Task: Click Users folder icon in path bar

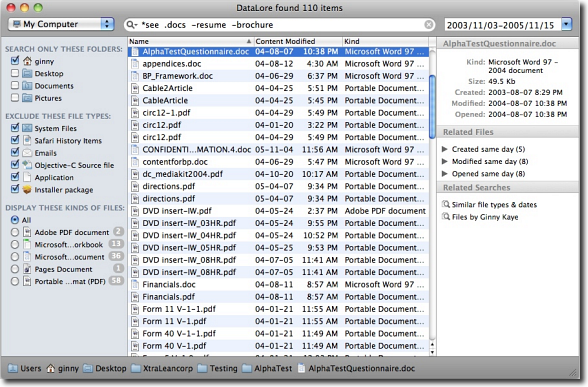Action: 13,368
